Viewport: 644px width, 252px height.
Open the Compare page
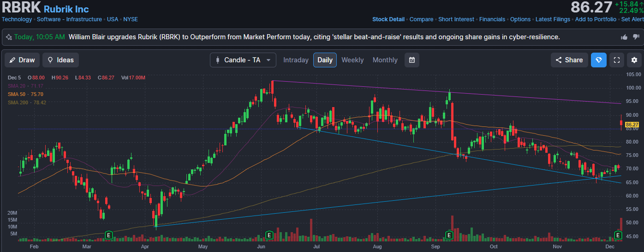422,19
